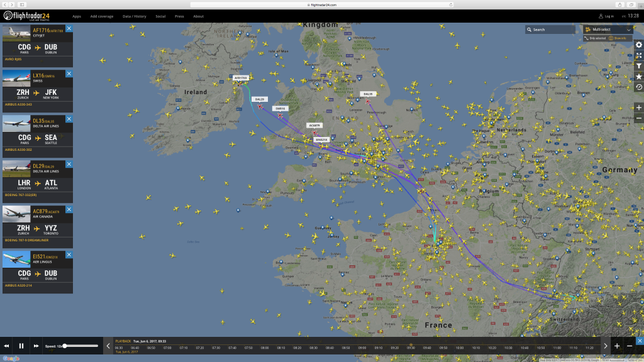Reload the page in Safari

(450, 4)
